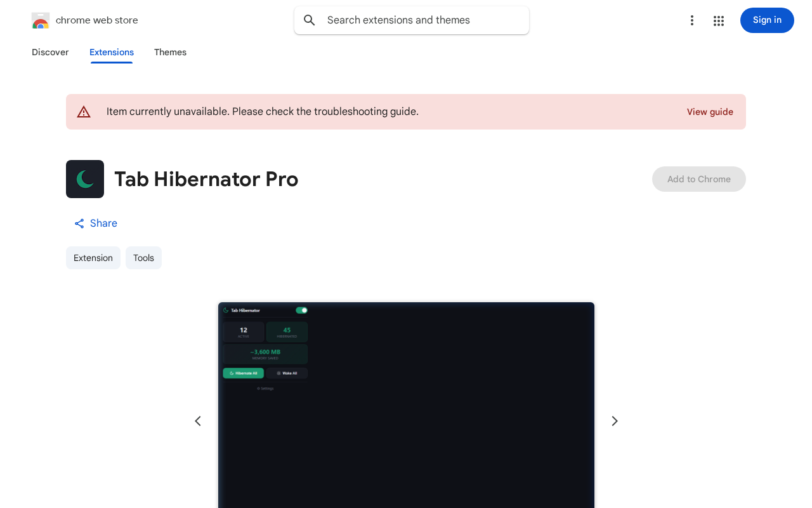
Task: Switch to the Themes tab
Action: 170,52
